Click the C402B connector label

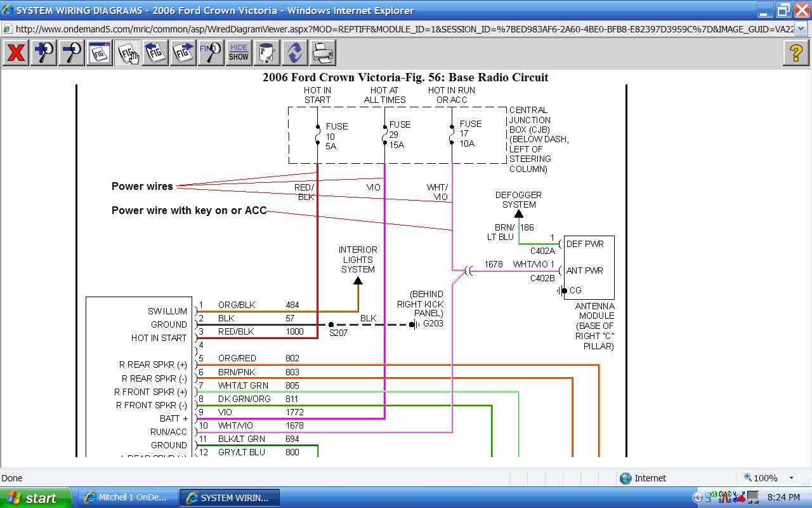coord(542,278)
